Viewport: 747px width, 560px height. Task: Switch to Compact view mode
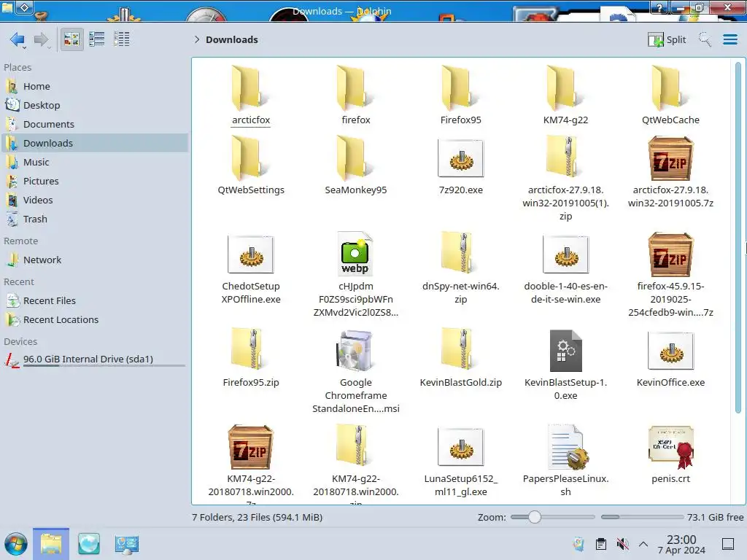(x=97, y=39)
